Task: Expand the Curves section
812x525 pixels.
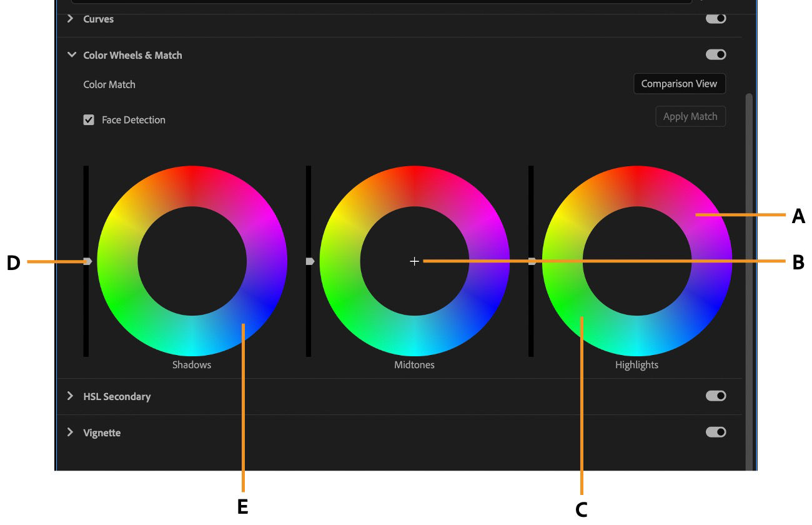Action: click(71, 19)
